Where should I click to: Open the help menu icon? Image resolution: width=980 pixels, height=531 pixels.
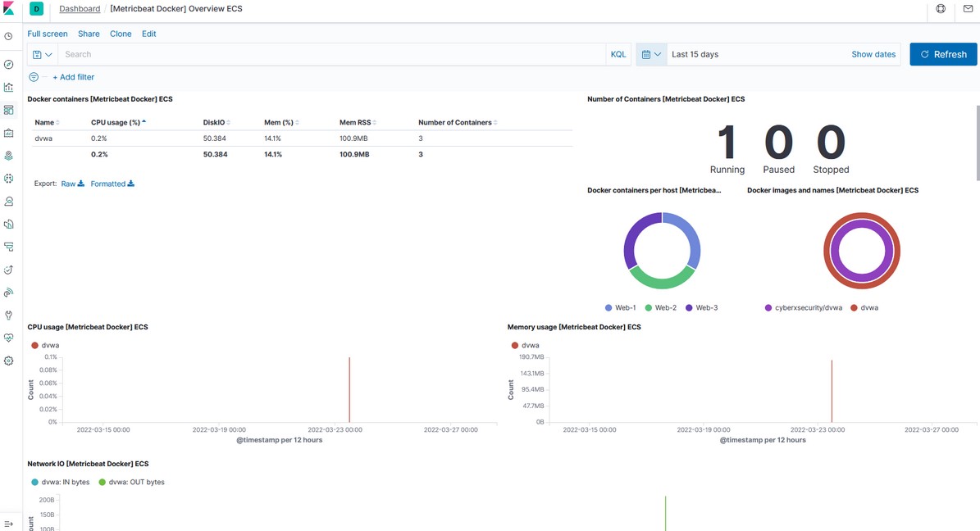pos(941,9)
